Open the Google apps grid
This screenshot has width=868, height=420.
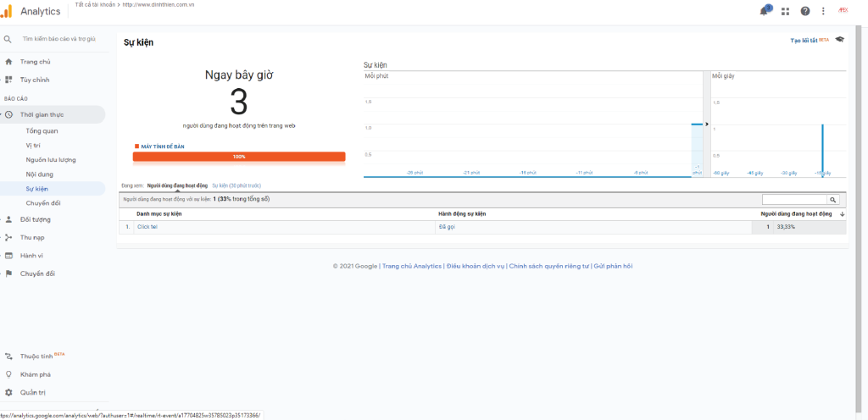click(x=785, y=11)
